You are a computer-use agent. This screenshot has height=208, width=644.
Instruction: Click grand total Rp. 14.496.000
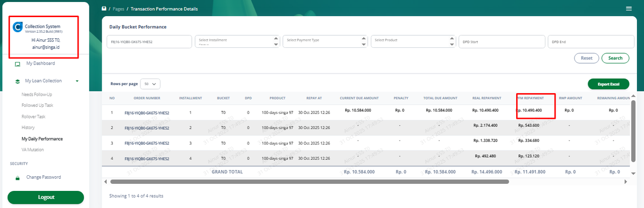tap(486, 172)
